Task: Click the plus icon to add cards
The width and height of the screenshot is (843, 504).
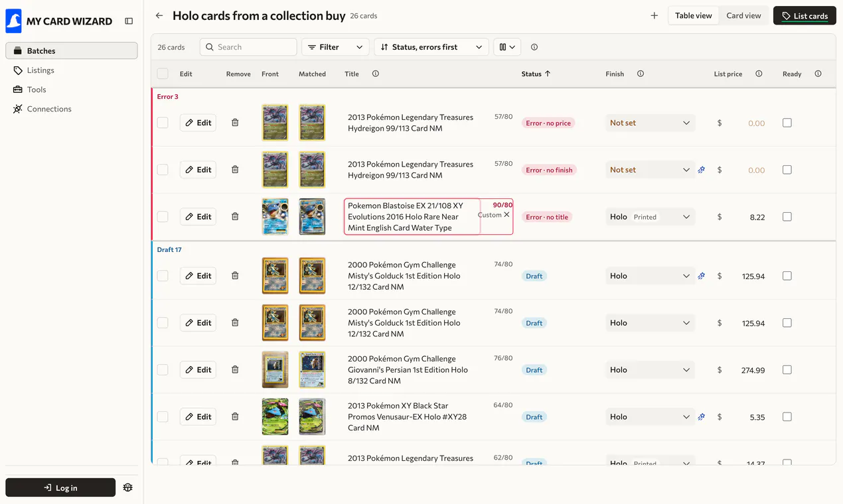Action: point(654,15)
